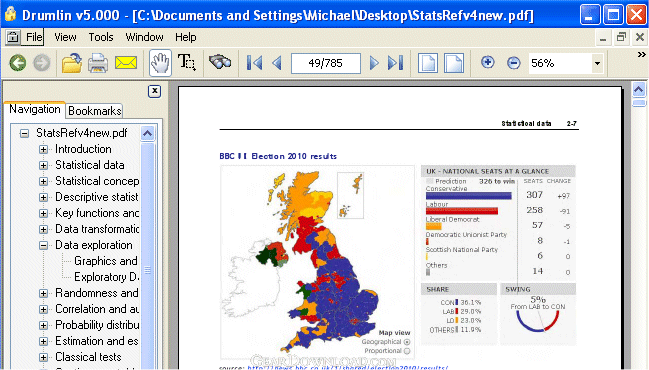Send by email with envelope icon
The height and width of the screenshot is (370, 649).
pyautogui.click(x=126, y=63)
